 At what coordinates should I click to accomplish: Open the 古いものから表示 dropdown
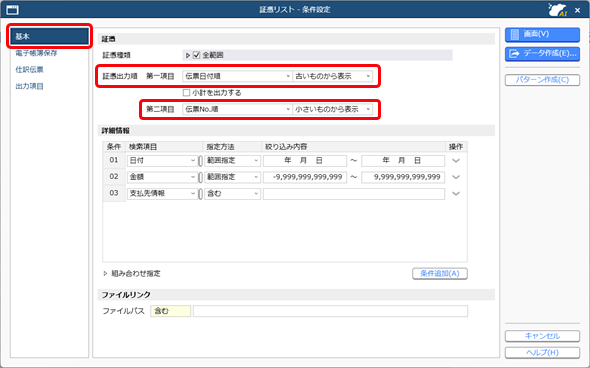(x=333, y=76)
